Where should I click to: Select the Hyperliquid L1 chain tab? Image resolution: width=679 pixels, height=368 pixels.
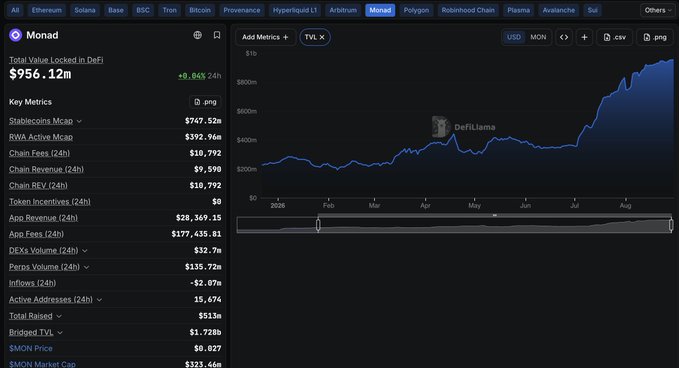[x=295, y=10]
